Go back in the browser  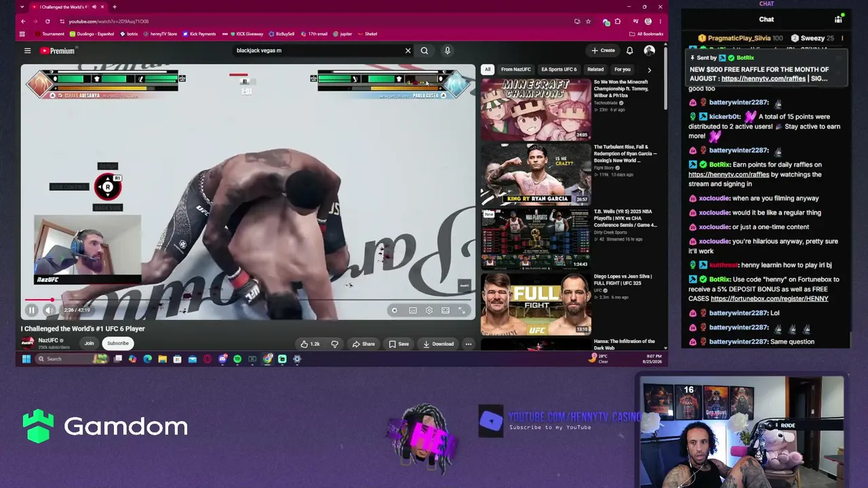pyautogui.click(x=23, y=21)
